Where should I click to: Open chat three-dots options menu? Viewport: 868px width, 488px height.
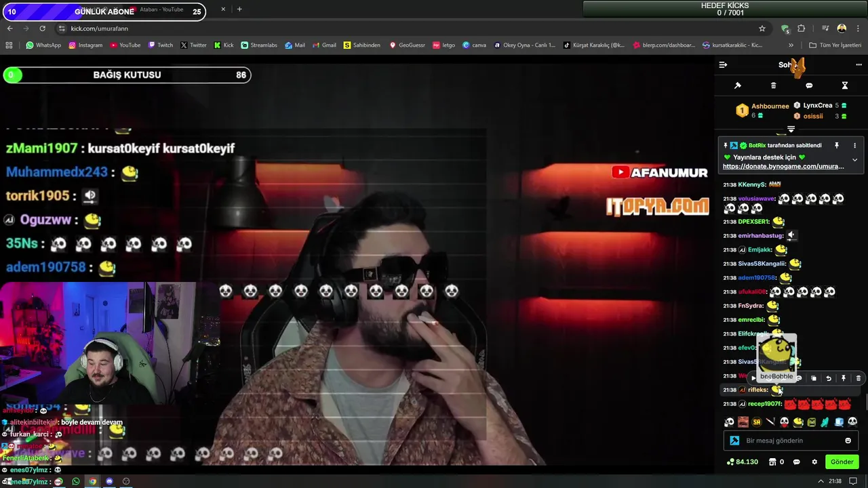[x=859, y=65]
